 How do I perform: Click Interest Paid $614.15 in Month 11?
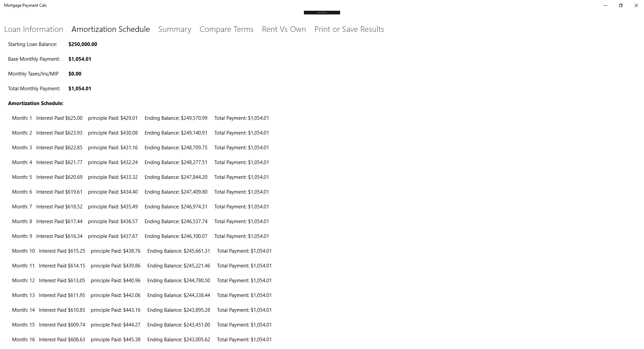click(x=62, y=266)
